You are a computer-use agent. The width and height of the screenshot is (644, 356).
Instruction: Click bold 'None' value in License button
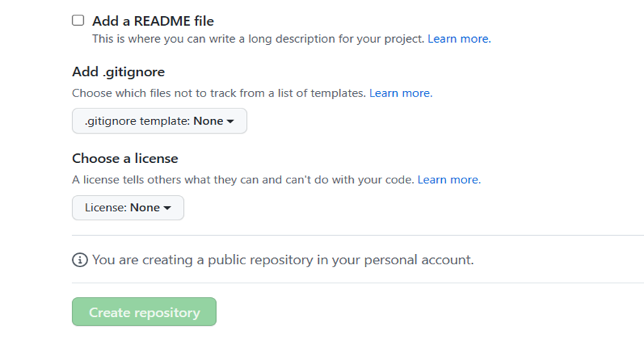(145, 208)
